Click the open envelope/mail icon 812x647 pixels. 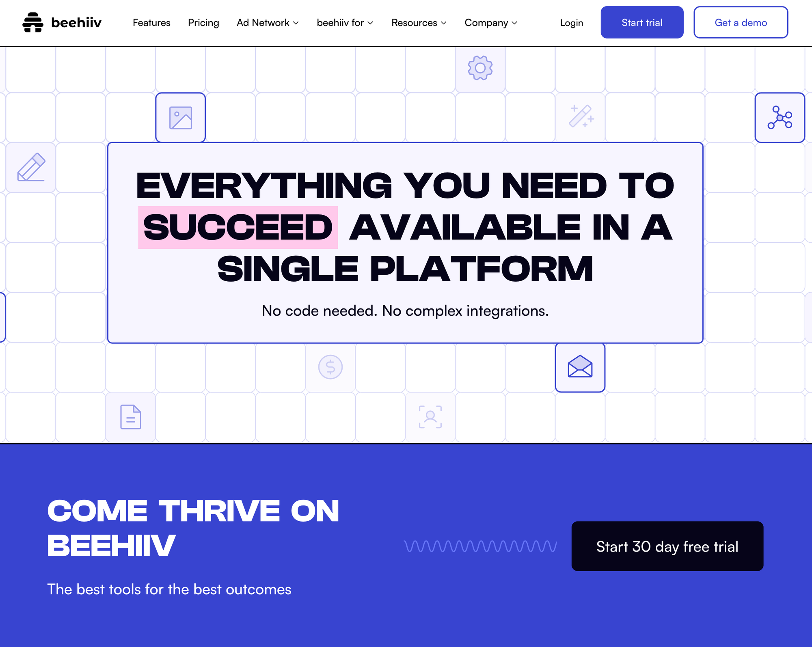pyautogui.click(x=580, y=367)
